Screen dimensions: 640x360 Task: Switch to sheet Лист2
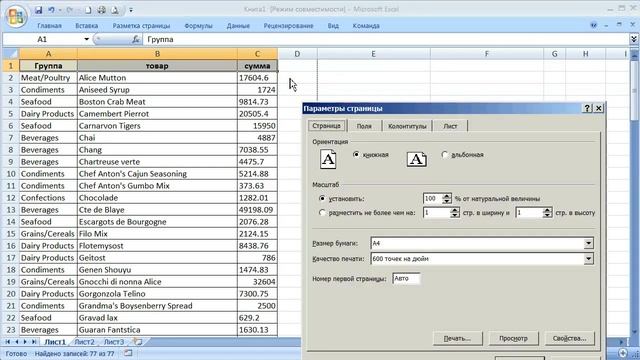(x=84, y=342)
